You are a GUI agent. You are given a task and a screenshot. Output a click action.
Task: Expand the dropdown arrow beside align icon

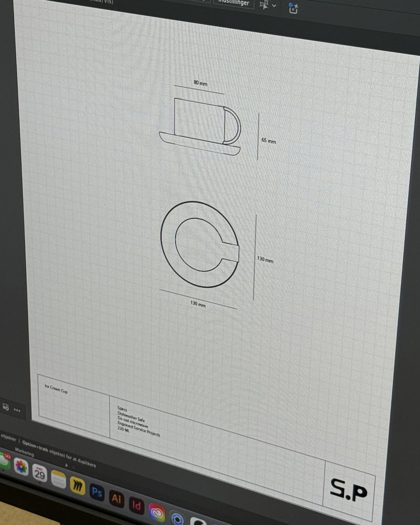(274, 6)
